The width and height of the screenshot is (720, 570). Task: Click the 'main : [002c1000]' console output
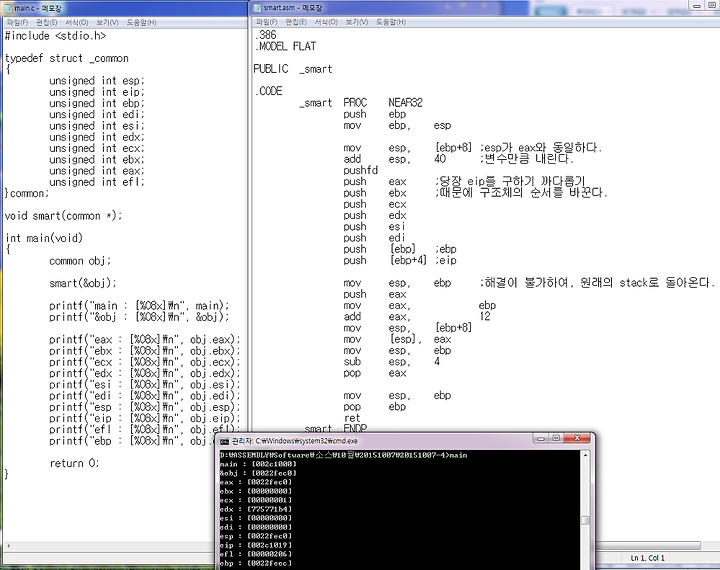point(259,464)
